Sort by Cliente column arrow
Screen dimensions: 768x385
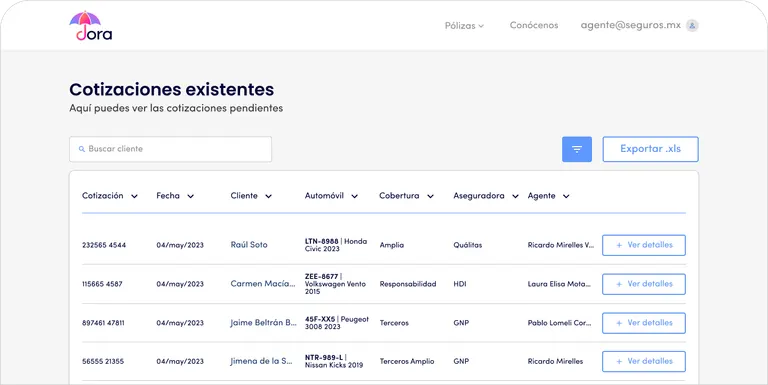pos(268,196)
